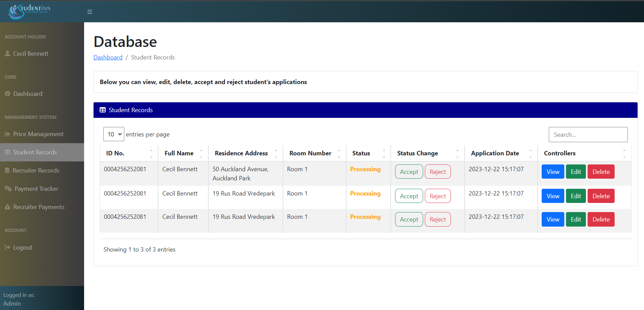Reject the 50 Auckland Avenue application

pos(438,172)
